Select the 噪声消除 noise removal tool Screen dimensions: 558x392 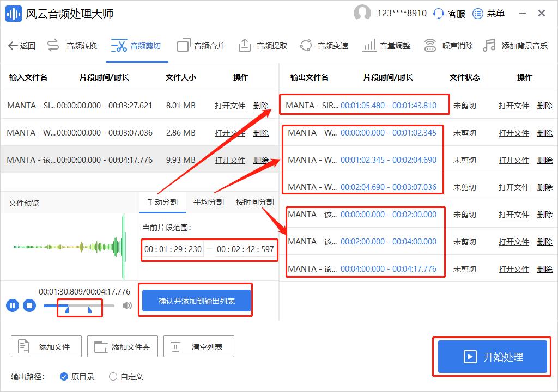[x=449, y=46]
